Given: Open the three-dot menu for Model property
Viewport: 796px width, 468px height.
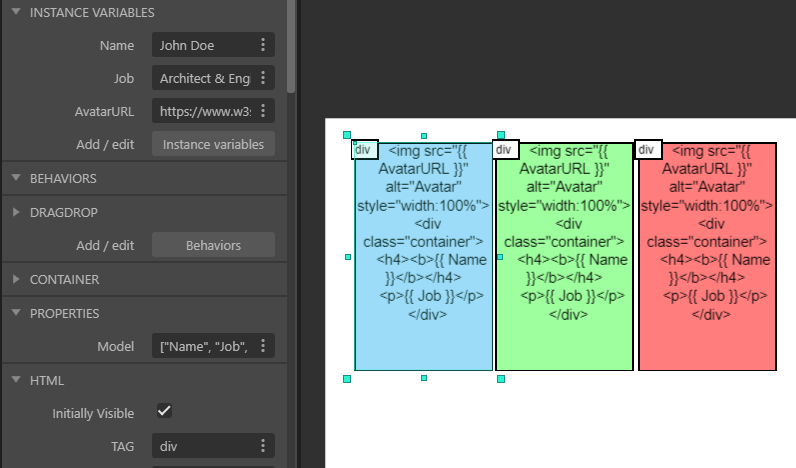Looking at the screenshot, I should pyautogui.click(x=263, y=346).
